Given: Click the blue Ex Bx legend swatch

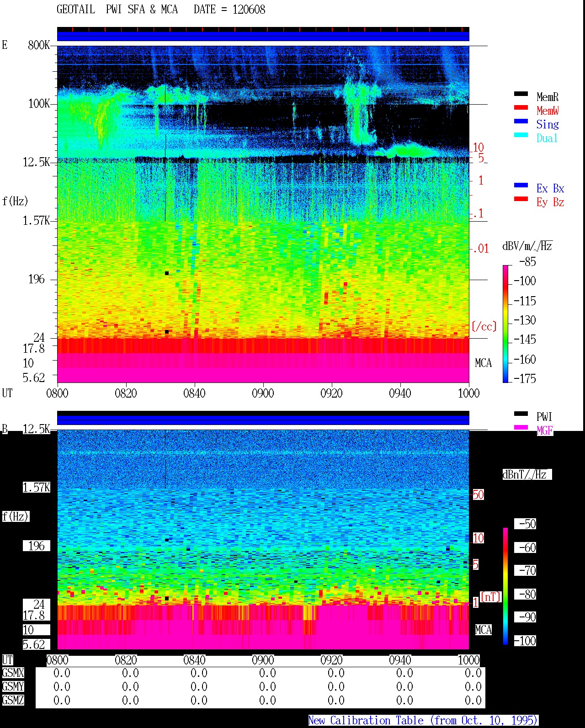Looking at the screenshot, I should [521, 186].
